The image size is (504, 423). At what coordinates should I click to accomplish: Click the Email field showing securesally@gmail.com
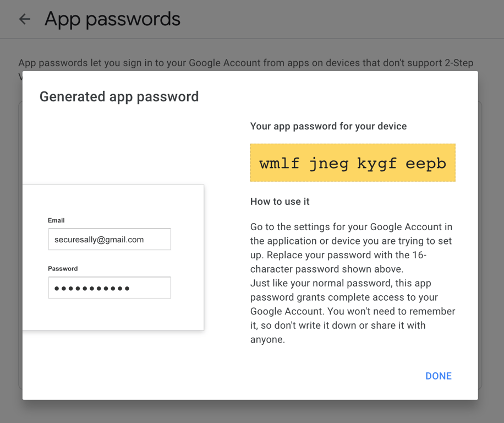coord(109,240)
